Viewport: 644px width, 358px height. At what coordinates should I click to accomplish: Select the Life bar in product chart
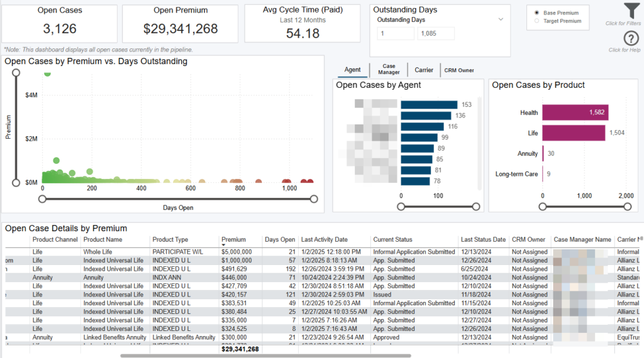point(573,133)
